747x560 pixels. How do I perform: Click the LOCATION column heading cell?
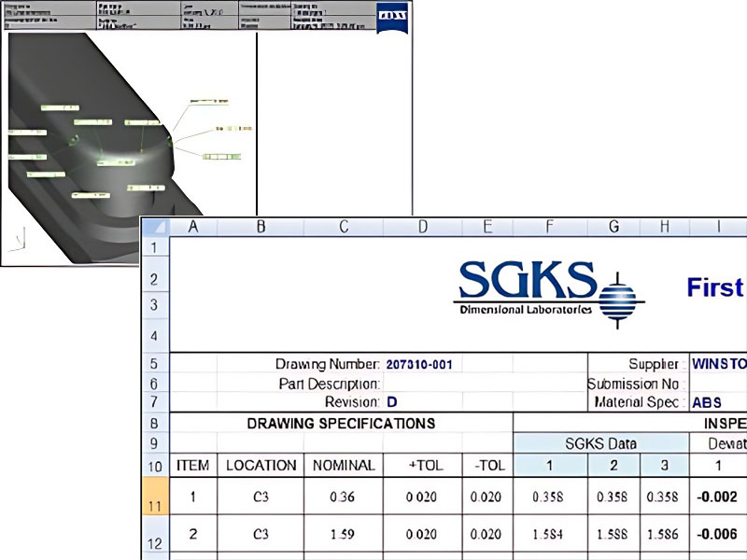(x=261, y=465)
